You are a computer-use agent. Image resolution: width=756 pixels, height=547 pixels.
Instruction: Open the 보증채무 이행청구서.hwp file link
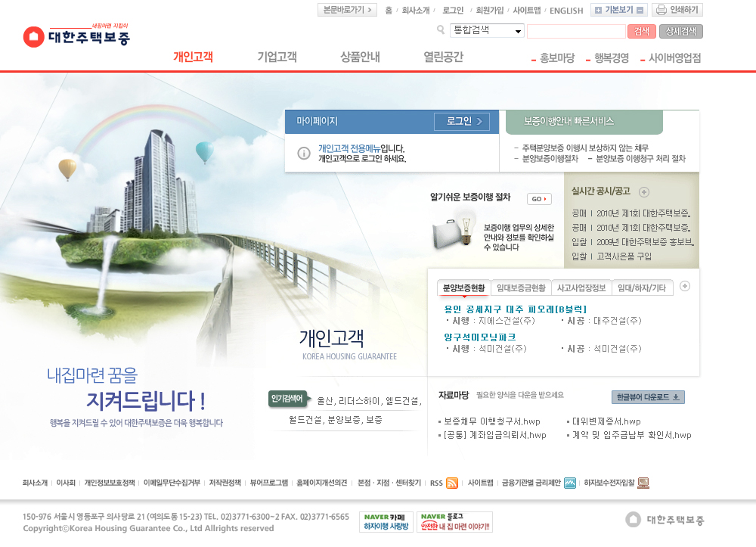(491, 421)
